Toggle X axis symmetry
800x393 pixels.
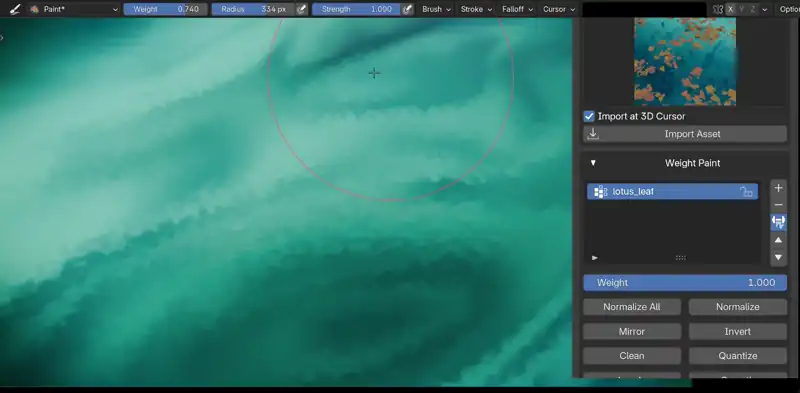point(731,9)
